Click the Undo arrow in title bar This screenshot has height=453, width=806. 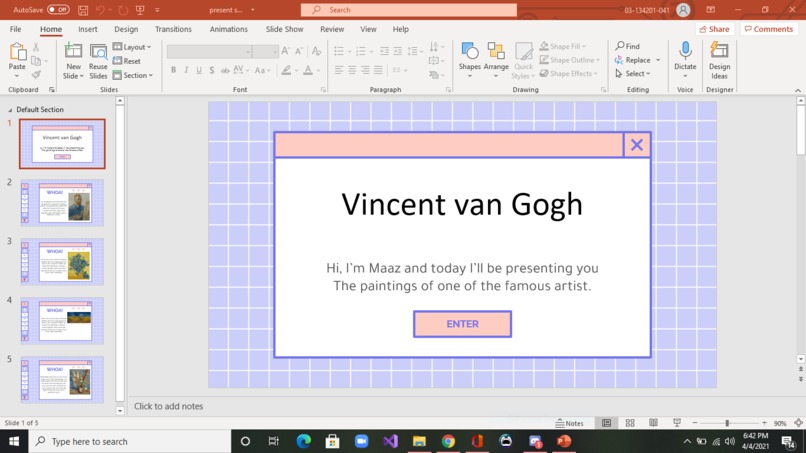coord(100,10)
